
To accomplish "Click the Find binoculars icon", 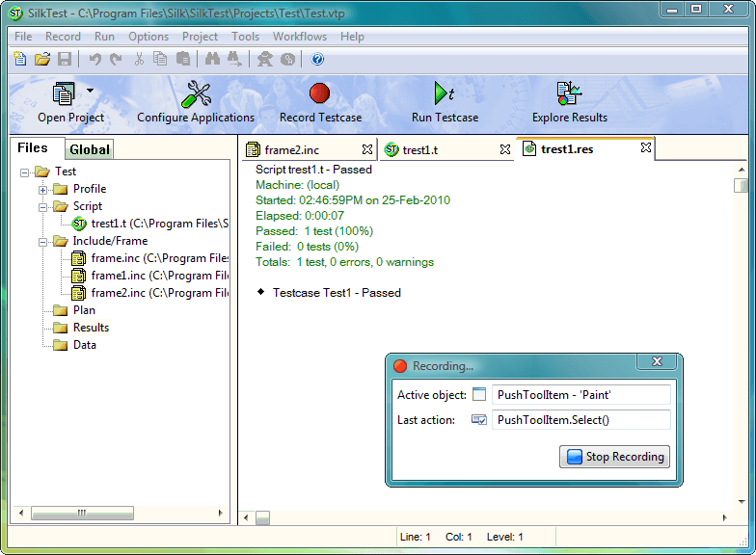I will [212, 59].
